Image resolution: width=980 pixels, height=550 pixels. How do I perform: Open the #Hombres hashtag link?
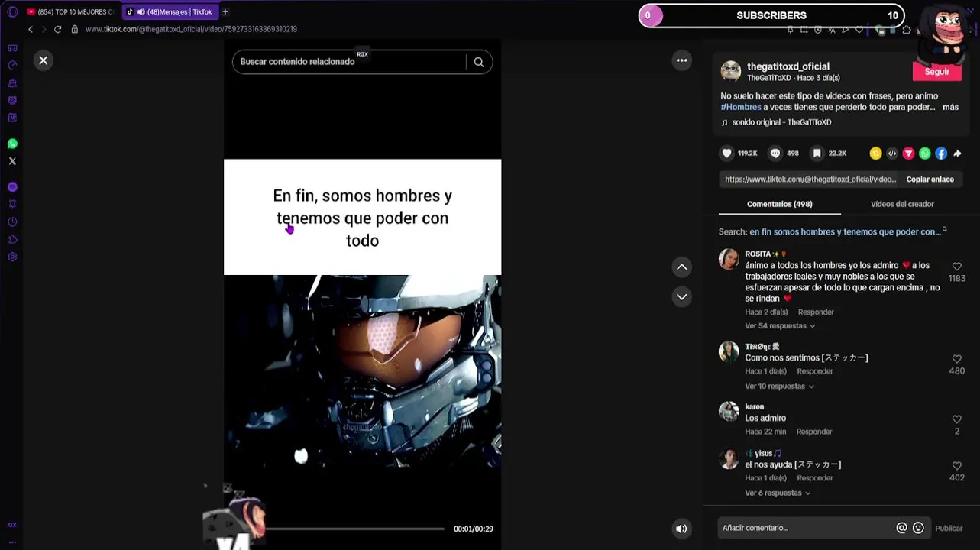pos(741,107)
